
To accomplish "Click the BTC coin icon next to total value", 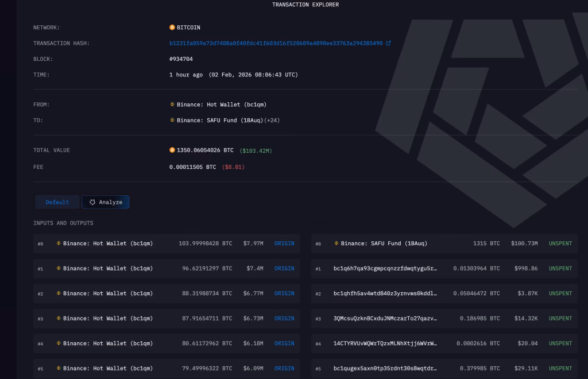I will pos(171,150).
